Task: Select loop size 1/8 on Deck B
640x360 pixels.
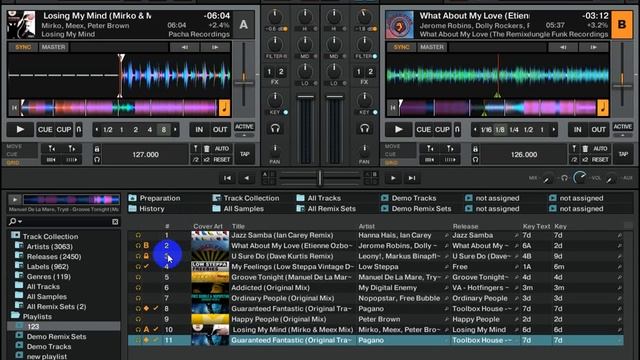Action: [500, 130]
